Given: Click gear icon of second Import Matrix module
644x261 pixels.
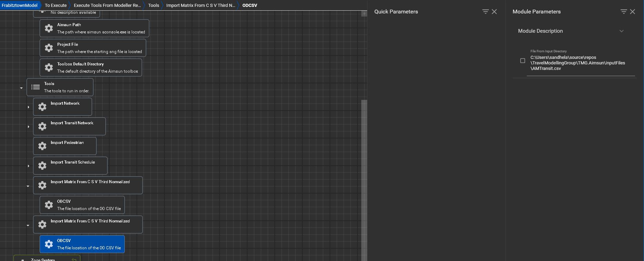Looking at the screenshot, I should point(42,225).
